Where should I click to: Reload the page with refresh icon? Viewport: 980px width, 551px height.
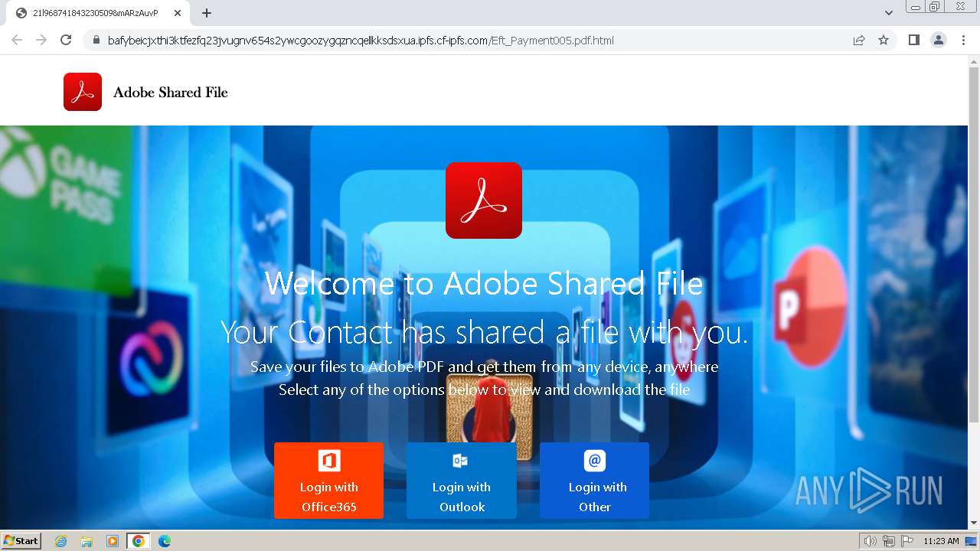[x=66, y=40]
